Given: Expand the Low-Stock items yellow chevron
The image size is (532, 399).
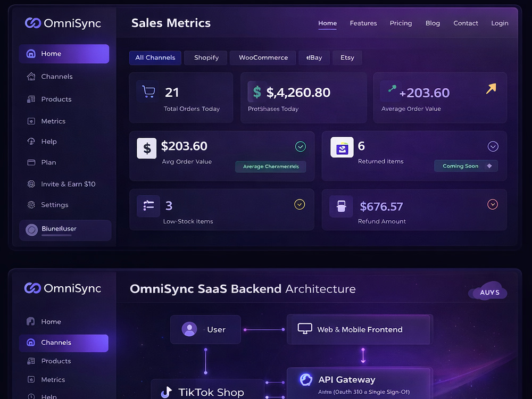Looking at the screenshot, I should tap(299, 204).
